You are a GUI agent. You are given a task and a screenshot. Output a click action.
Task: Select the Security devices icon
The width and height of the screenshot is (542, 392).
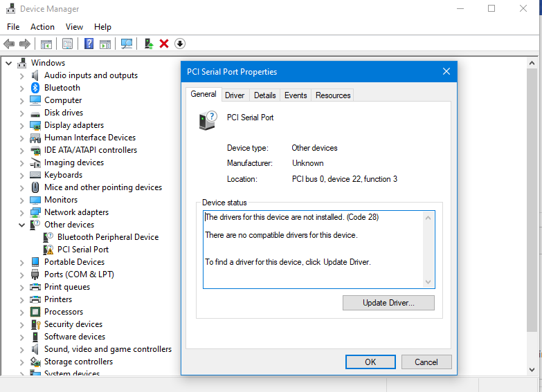click(x=35, y=324)
